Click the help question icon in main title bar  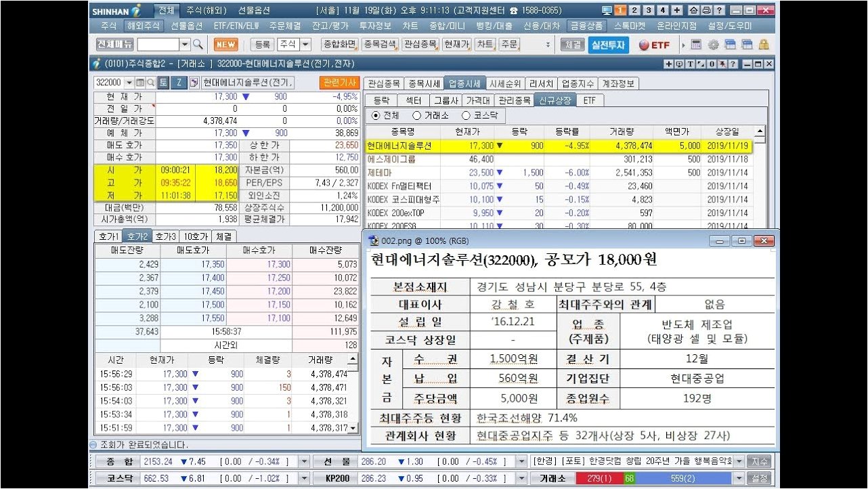718,10
